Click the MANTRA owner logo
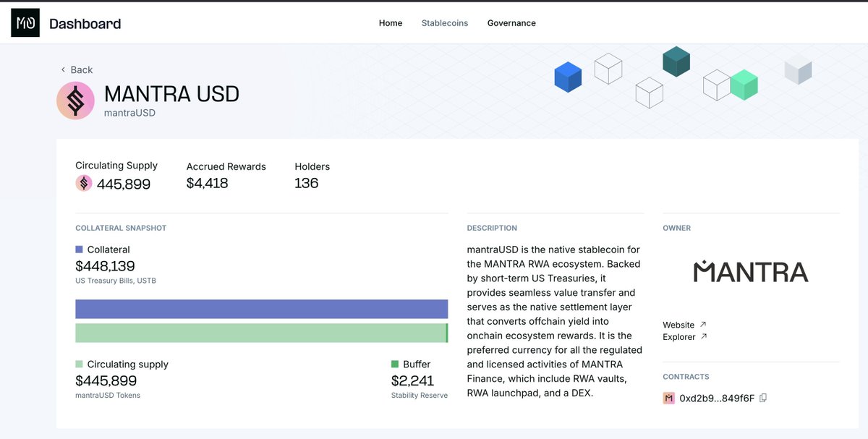 click(751, 272)
